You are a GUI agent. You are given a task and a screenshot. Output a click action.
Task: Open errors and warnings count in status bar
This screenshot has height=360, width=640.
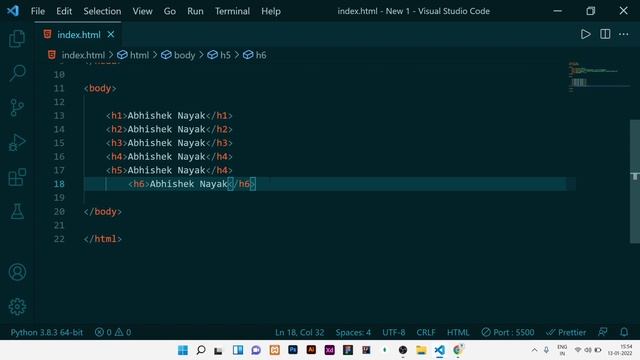pyautogui.click(x=113, y=332)
